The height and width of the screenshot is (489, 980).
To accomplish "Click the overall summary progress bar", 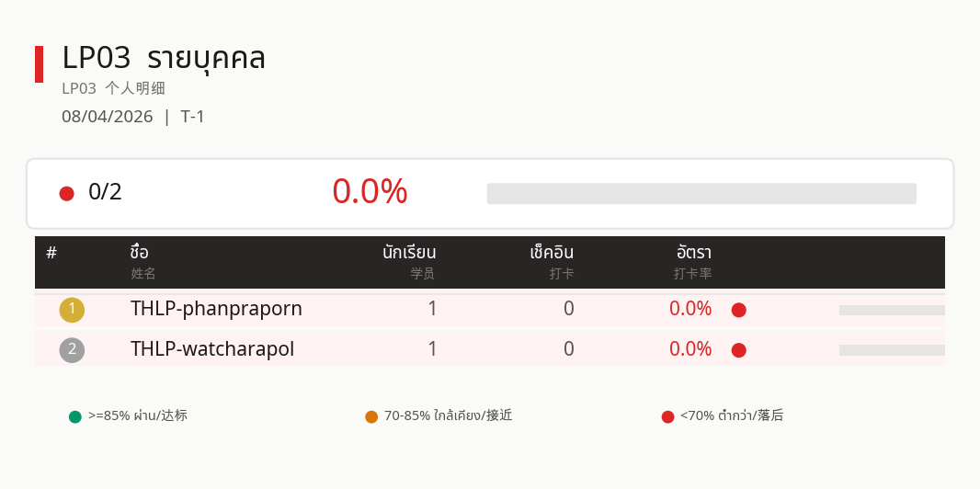I will click(701, 193).
